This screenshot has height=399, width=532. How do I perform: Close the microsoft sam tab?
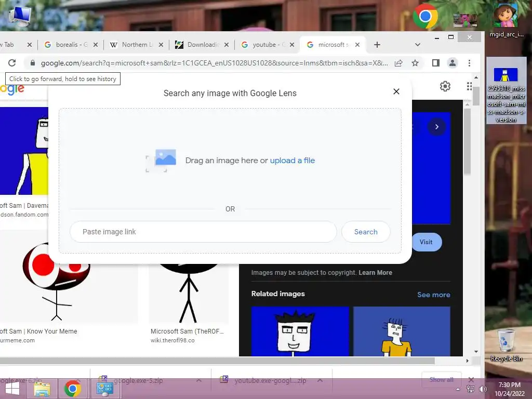(x=357, y=45)
